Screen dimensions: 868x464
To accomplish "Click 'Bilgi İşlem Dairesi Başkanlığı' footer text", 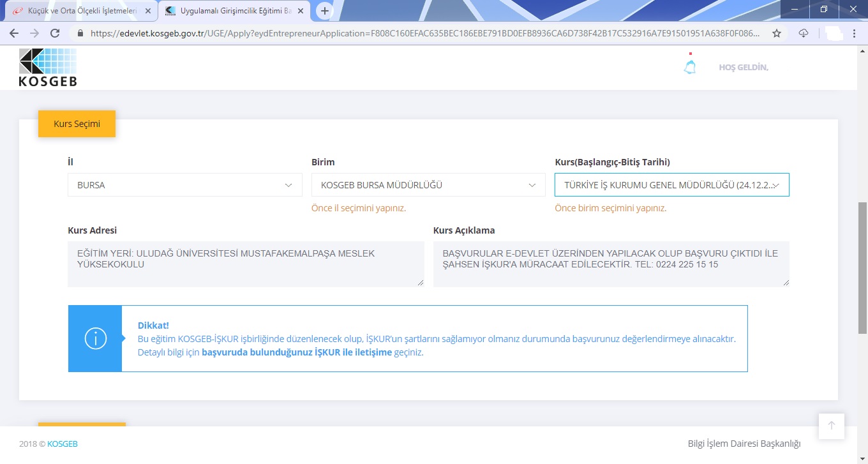I will [744, 444].
